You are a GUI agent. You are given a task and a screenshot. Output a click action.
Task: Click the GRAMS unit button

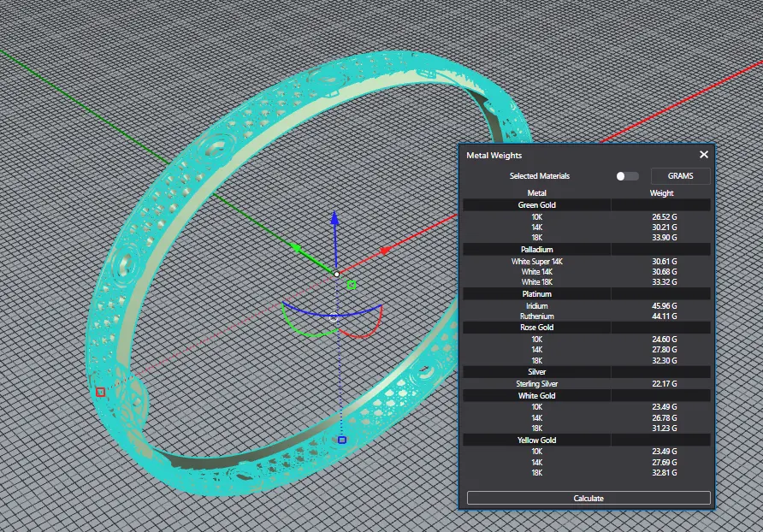(x=680, y=175)
